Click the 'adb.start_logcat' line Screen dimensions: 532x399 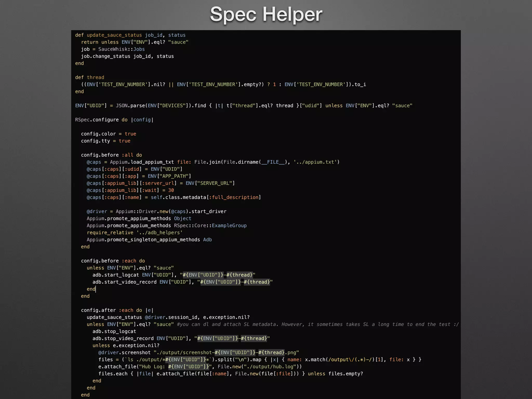tap(174, 275)
